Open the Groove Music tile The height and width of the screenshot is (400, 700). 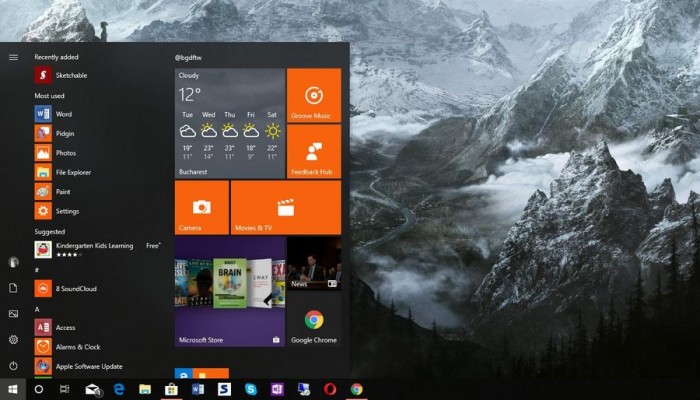pos(314,95)
